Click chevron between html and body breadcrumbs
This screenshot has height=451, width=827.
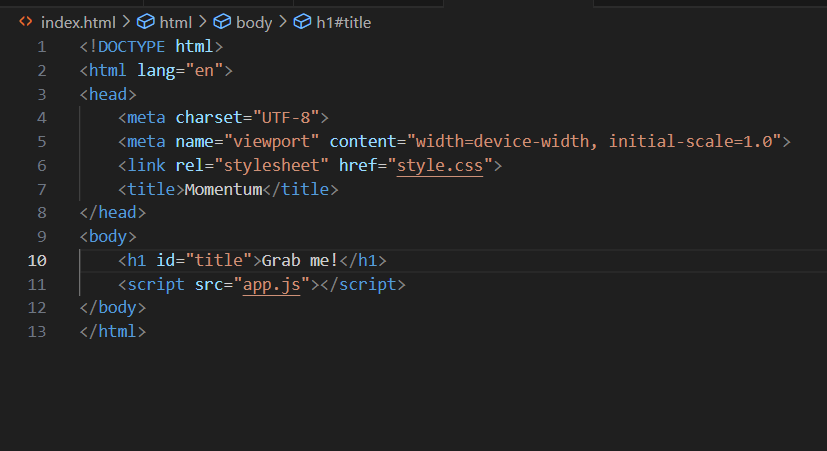pyautogui.click(x=203, y=22)
